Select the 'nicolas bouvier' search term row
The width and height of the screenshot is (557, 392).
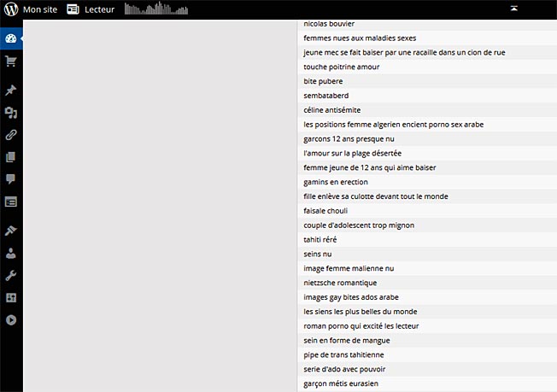(x=329, y=24)
